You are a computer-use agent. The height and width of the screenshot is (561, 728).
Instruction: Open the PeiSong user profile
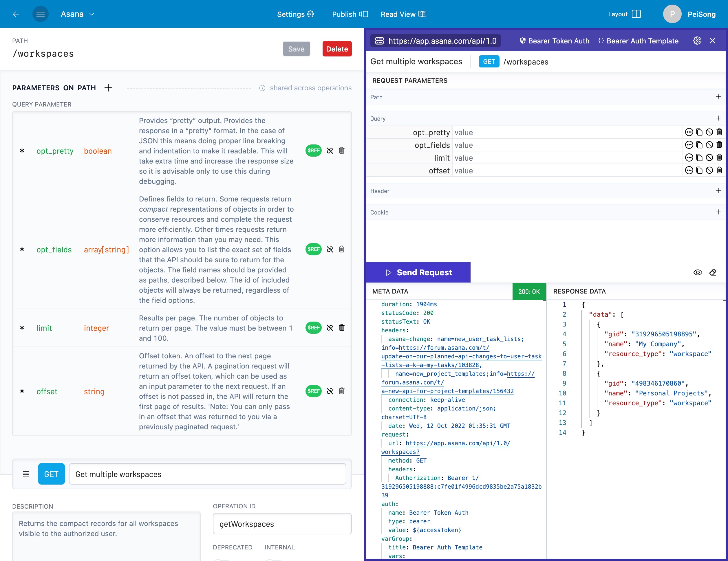click(689, 14)
